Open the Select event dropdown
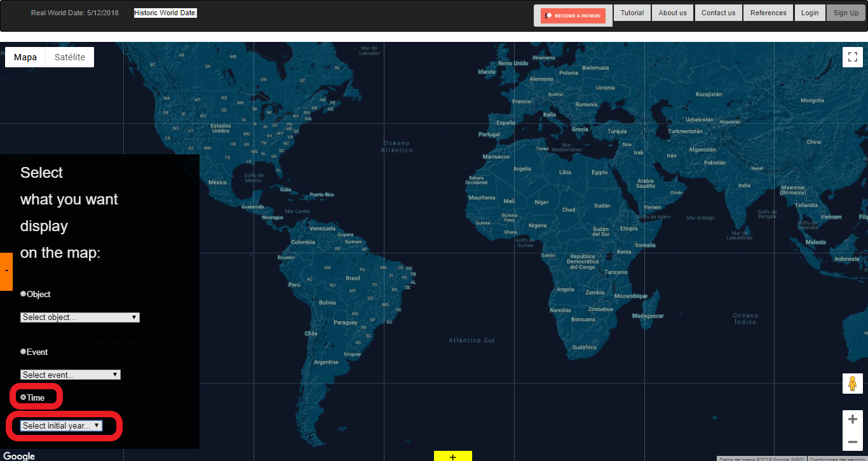 pos(71,375)
